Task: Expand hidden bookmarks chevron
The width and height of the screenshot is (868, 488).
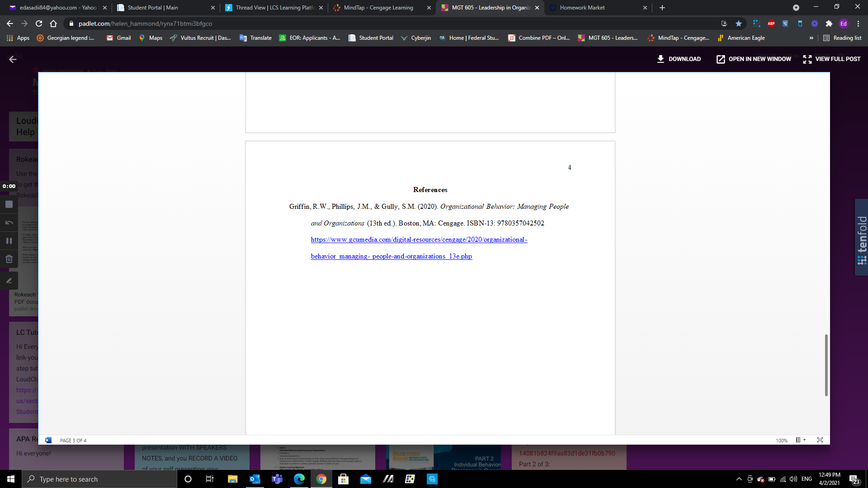Action: pyautogui.click(x=811, y=38)
